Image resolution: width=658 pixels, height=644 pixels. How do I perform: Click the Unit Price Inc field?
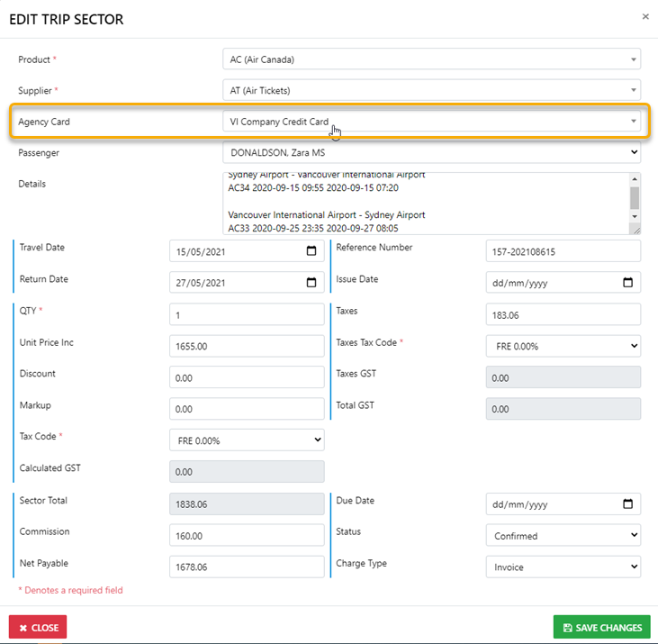pos(247,346)
